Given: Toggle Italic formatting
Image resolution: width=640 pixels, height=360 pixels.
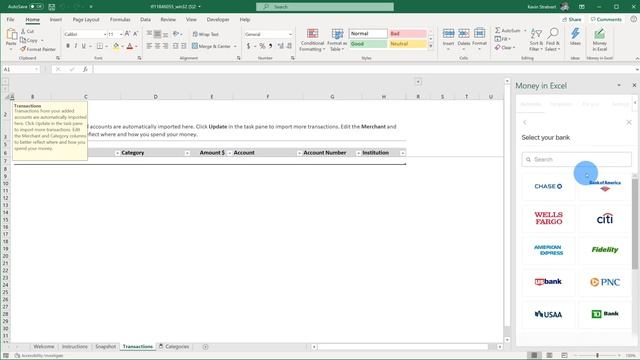Looking at the screenshot, I should [76, 46].
